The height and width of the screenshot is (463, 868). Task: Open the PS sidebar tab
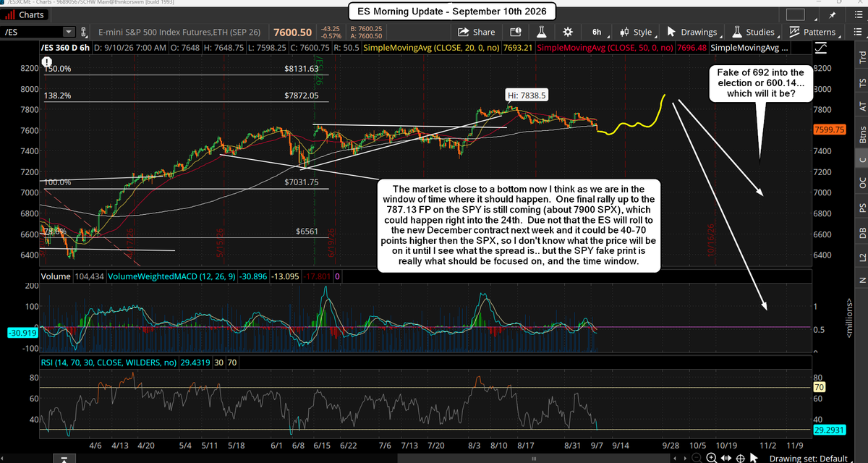coord(861,208)
